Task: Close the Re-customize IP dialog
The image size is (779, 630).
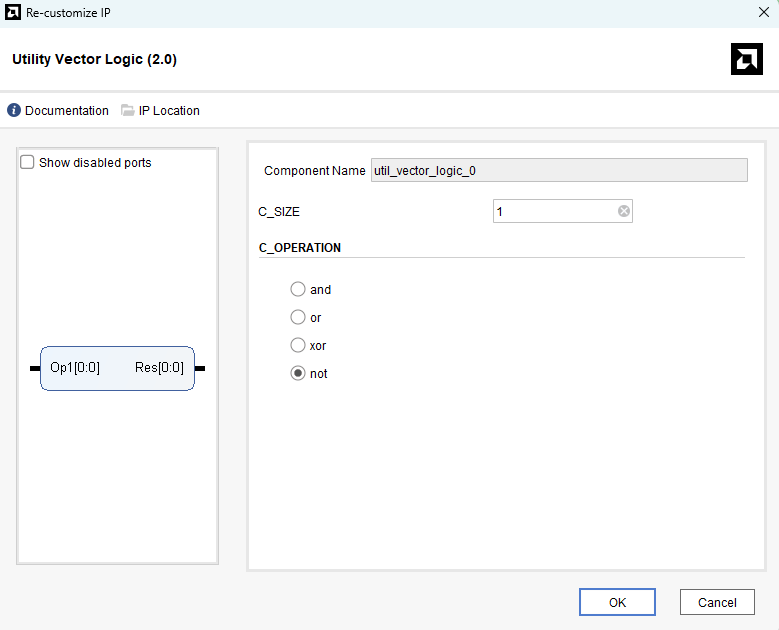Action: 764,13
